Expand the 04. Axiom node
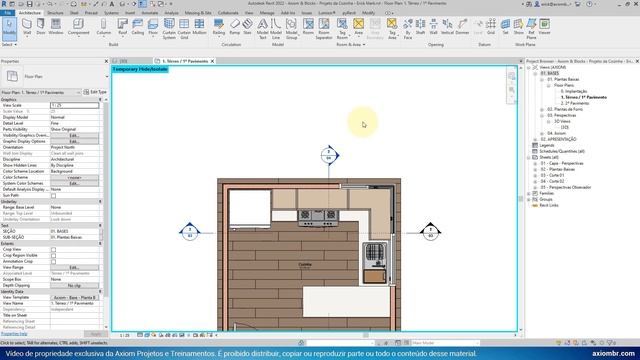This screenshot has height=360, width=640. tap(542, 133)
